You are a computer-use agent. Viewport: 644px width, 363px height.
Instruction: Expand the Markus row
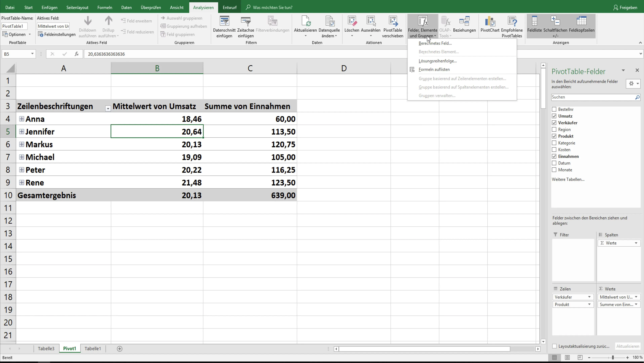point(22,144)
